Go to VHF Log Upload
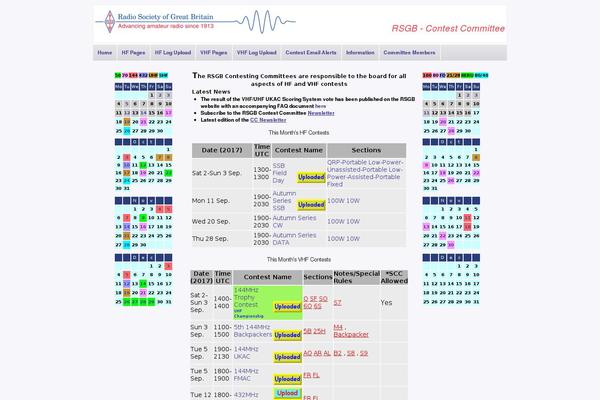600x400 pixels. [256, 53]
